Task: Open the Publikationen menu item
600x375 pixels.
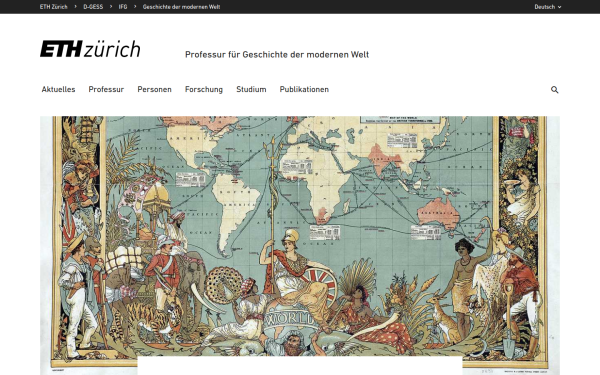Action: click(x=304, y=89)
